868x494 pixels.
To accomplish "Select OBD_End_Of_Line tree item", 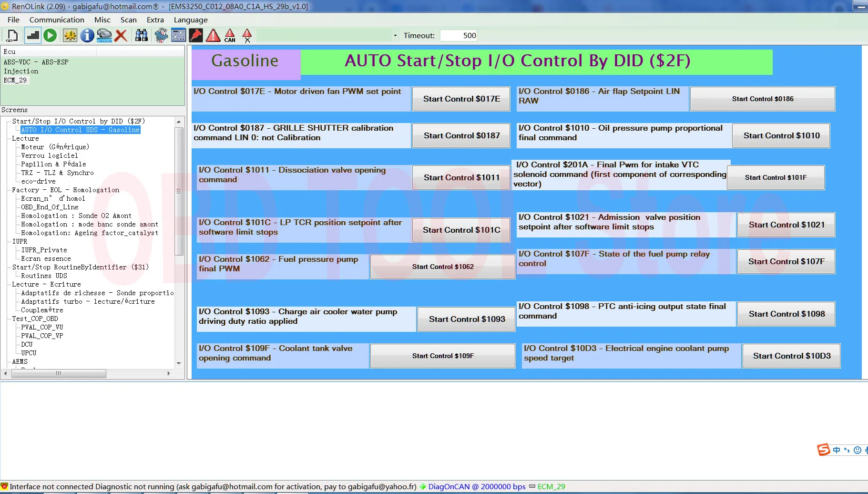I will point(50,207).
